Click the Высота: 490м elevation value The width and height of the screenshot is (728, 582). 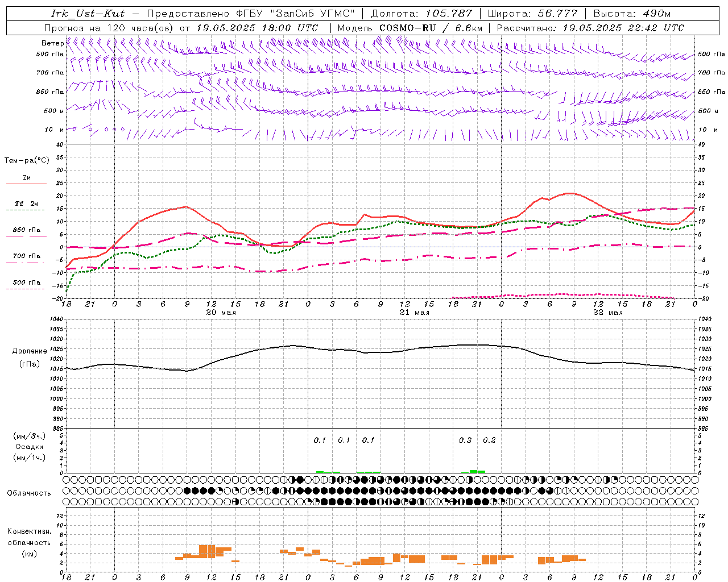point(632,14)
